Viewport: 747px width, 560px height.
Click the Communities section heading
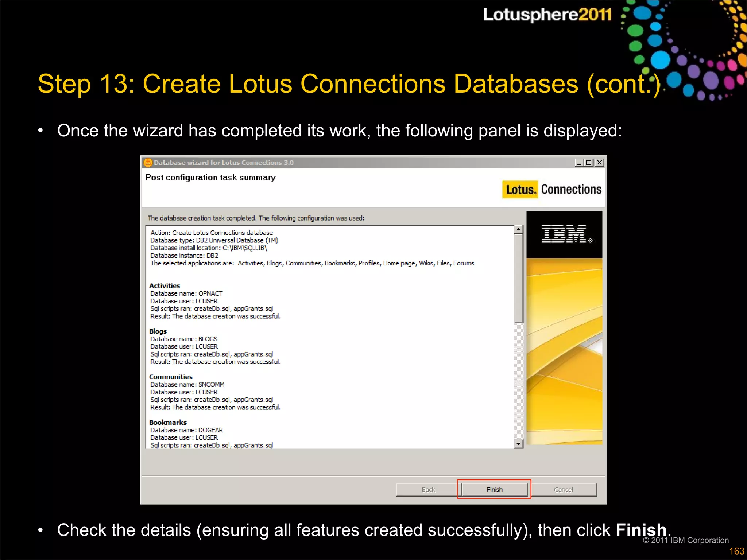coord(171,377)
